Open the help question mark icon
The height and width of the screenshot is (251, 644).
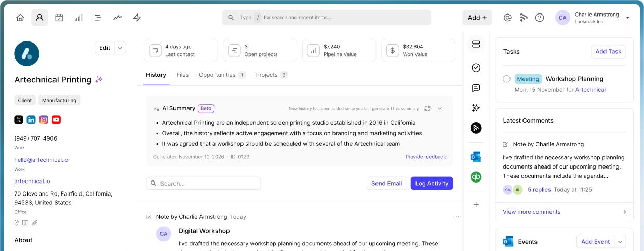pos(540,18)
